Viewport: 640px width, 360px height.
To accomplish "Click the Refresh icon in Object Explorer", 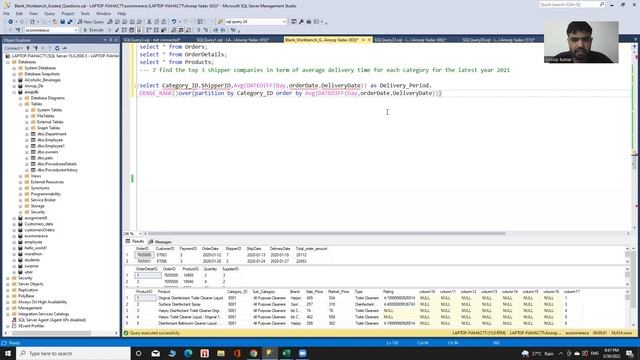I will click(57, 48).
